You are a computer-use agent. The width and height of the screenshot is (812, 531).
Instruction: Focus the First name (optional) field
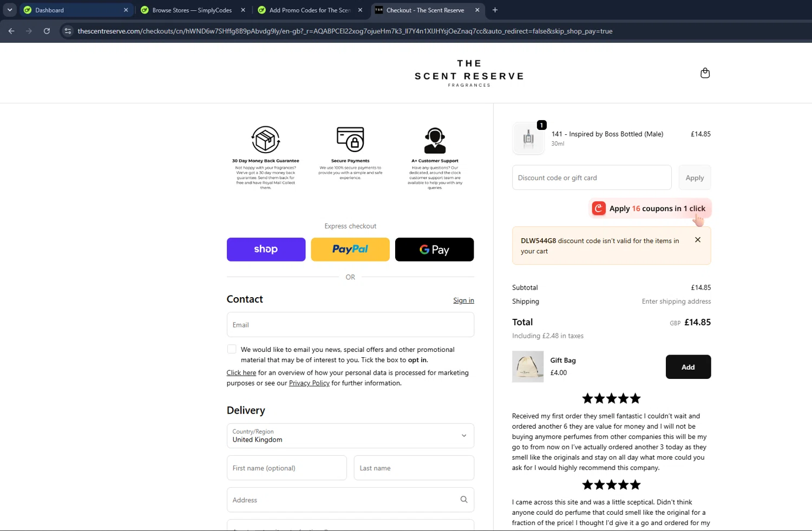pos(286,468)
